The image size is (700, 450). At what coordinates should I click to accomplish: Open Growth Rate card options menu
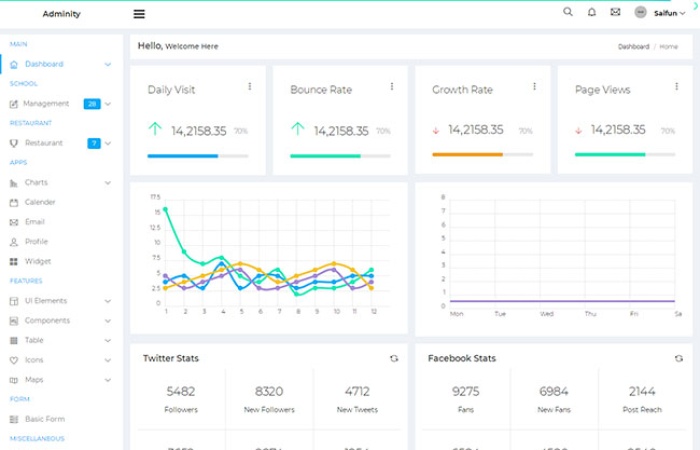[x=534, y=86]
